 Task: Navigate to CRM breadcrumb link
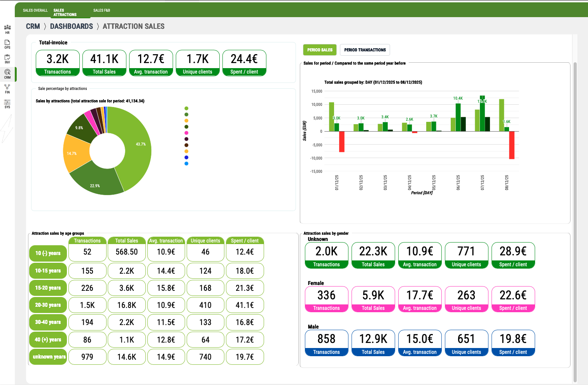point(33,26)
